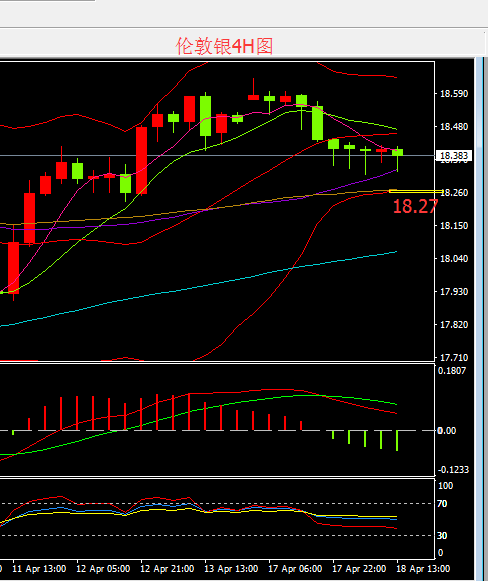Screen dimensions: 488x581
Task: Click the 17 Apr 06:00 time label
Action: [x=295, y=569]
